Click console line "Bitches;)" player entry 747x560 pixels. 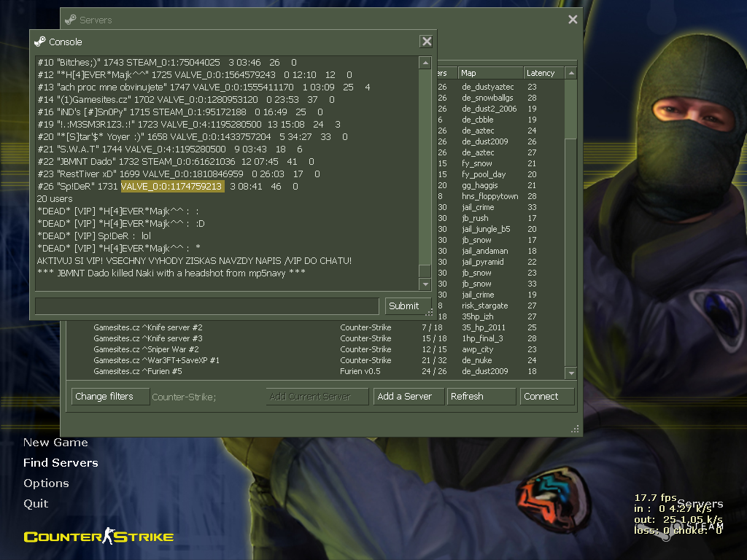167,63
